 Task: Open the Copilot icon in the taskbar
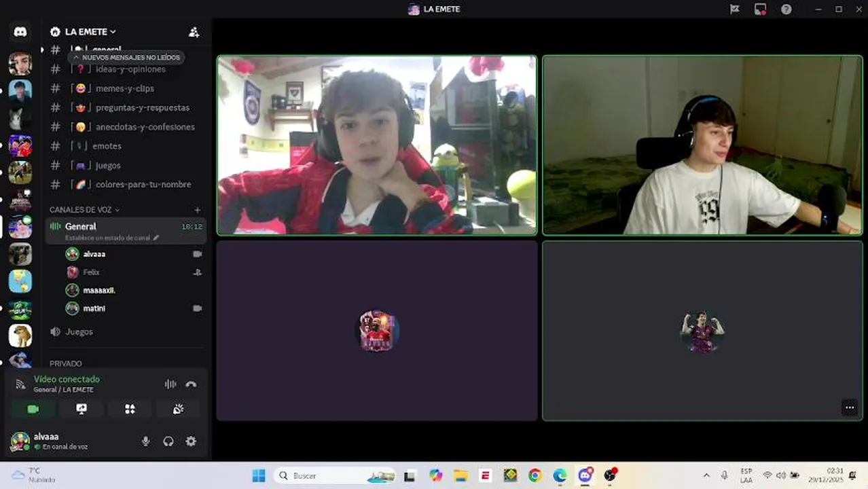point(436,475)
